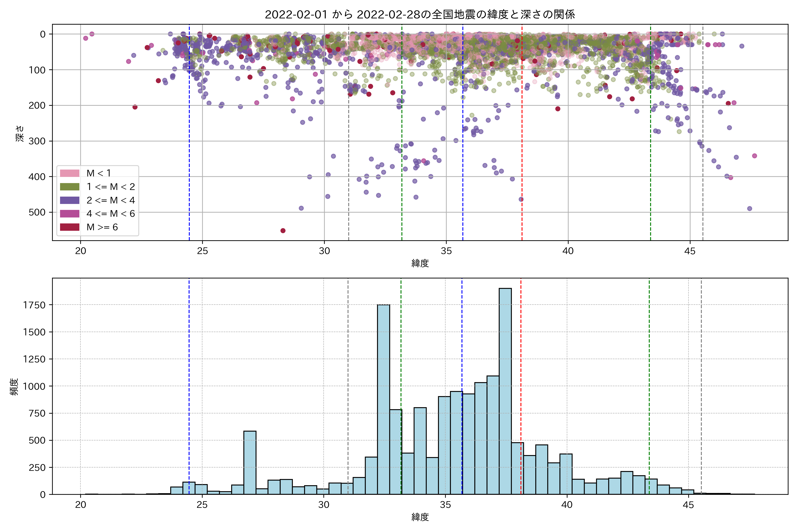
Task: Click the 頻度 y-axis label
Action: [14, 386]
